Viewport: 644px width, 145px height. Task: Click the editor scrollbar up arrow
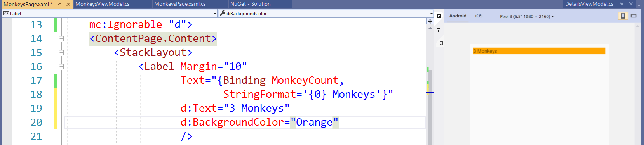(430, 28)
